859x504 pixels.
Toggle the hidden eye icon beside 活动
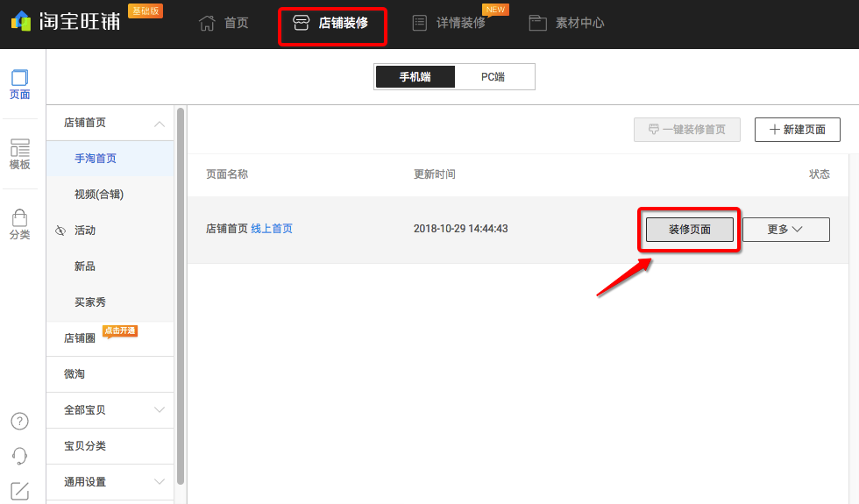click(x=60, y=231)
